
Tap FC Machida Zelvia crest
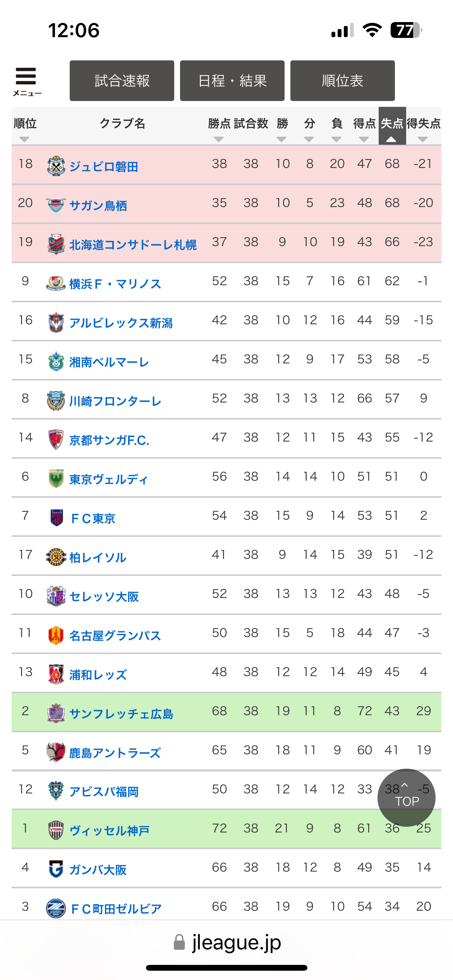(56, 908)
